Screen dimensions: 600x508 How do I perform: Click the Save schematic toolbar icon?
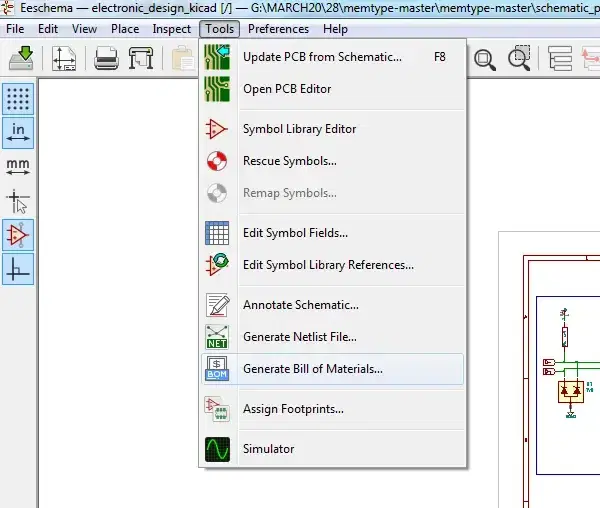point(21,58)
